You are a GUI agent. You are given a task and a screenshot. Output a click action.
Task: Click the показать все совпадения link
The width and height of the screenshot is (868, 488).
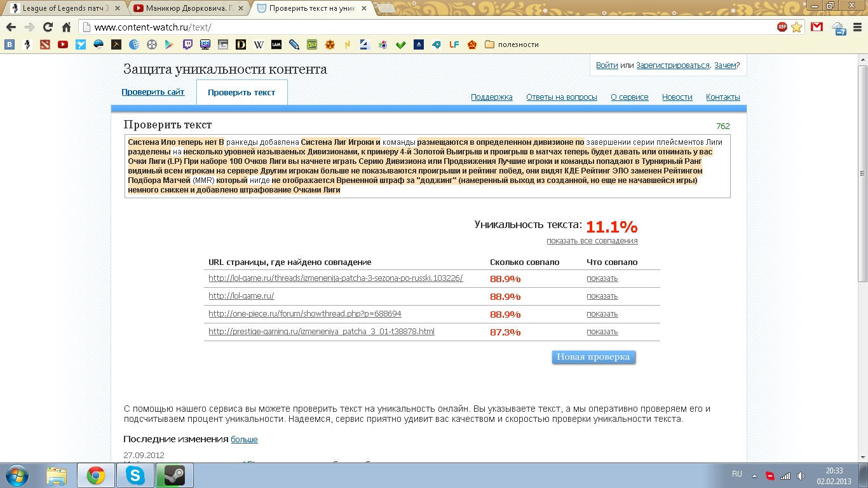coord(592,241)
